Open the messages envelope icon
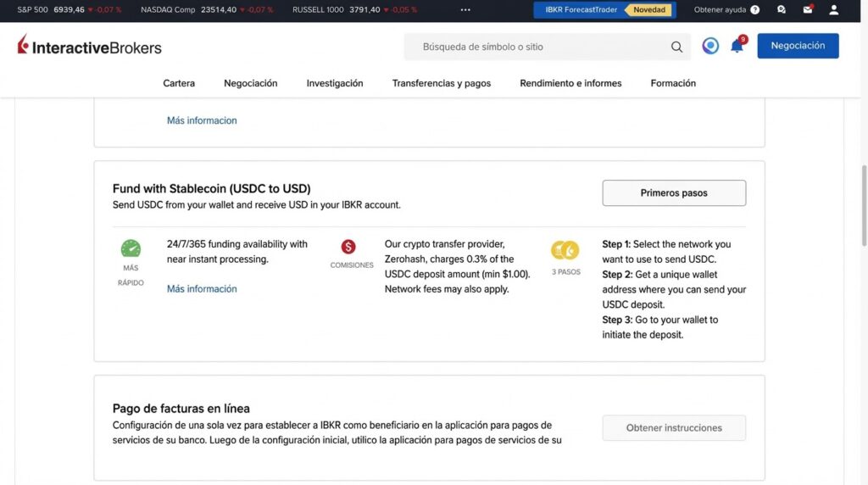The width and height of the screenshot is (868, 485). point(808,10)
